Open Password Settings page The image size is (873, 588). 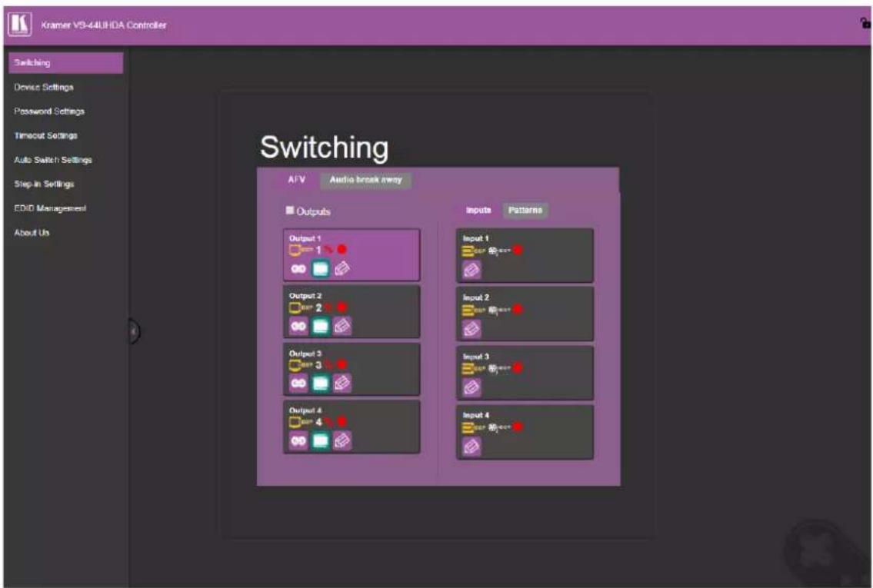pos(49,111)
